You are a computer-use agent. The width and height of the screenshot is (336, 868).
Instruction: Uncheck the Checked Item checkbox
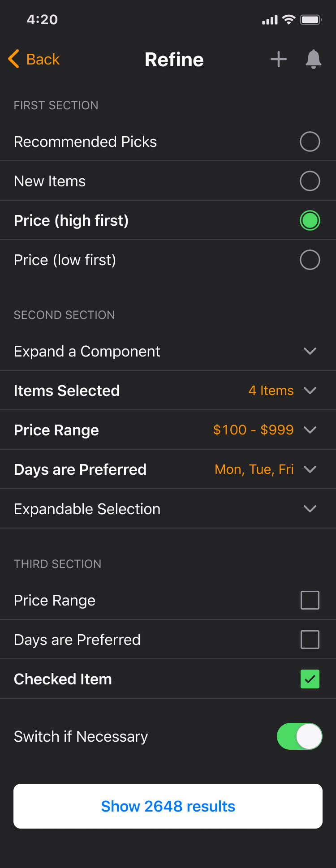310,679
